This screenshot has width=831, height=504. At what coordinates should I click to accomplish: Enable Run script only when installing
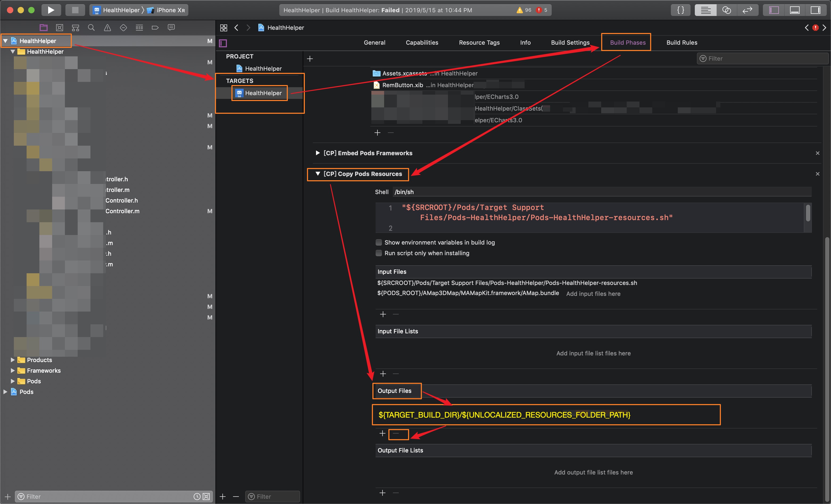pos(379,253)
